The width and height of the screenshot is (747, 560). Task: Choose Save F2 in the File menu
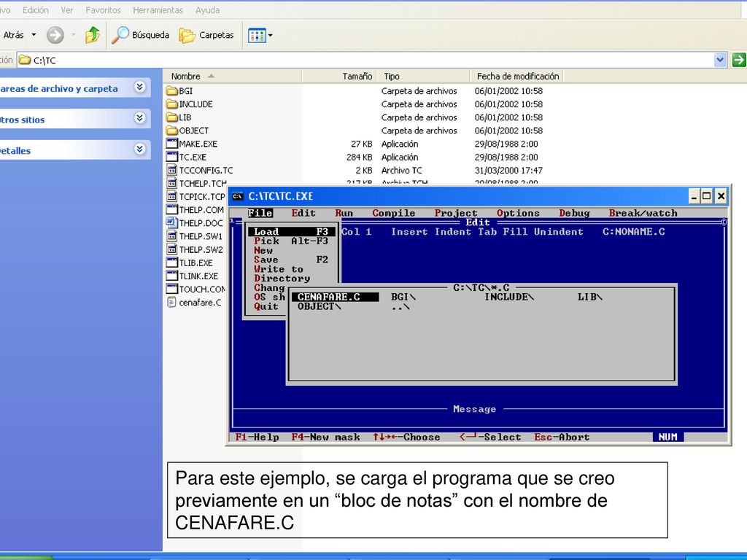[x=292, y=260]
